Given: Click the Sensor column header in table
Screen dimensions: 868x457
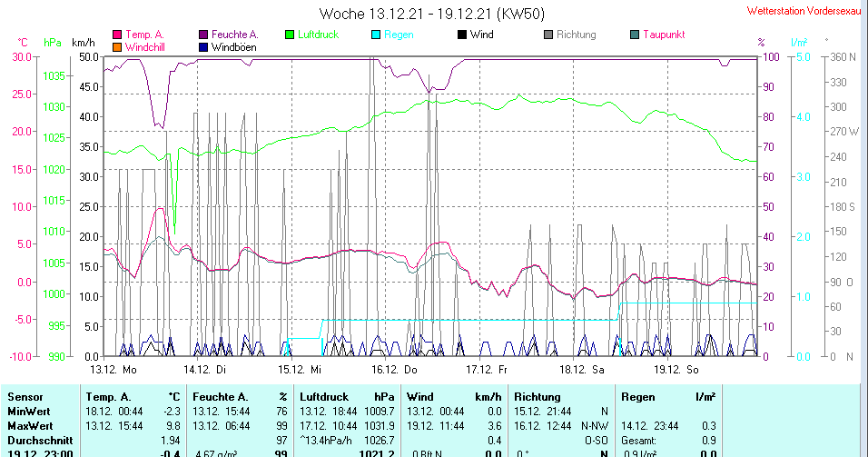Looking at the screenshot, I should pos(25,397).
